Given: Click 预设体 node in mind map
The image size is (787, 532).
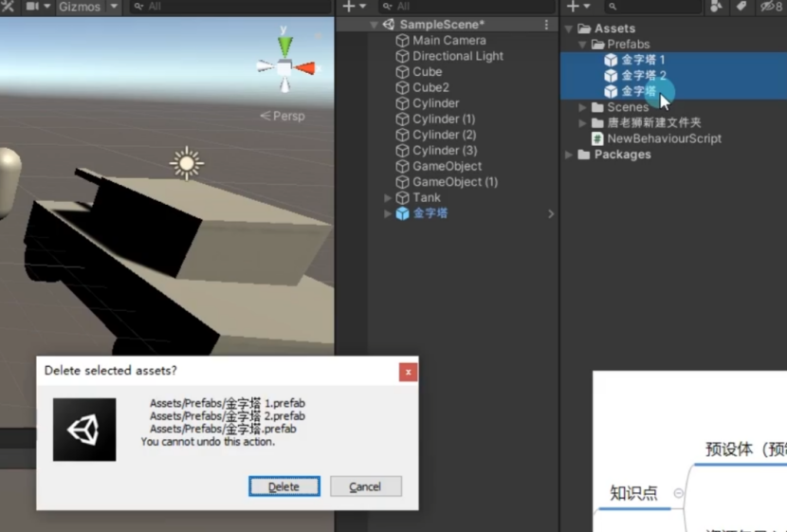Looking at the screenshot, I should [745, 449].
